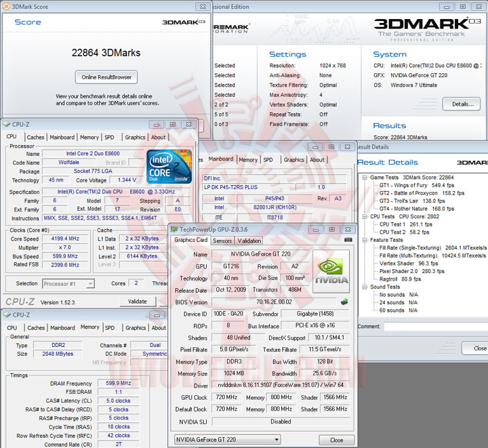
Task: Minimize the GPU-Z window
Action: [316, 230]
